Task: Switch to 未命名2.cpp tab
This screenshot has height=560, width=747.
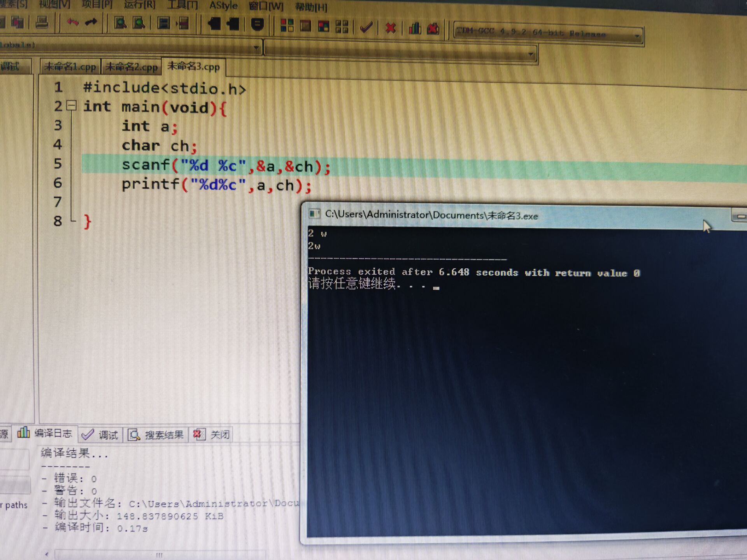Action: coord(132,67)
